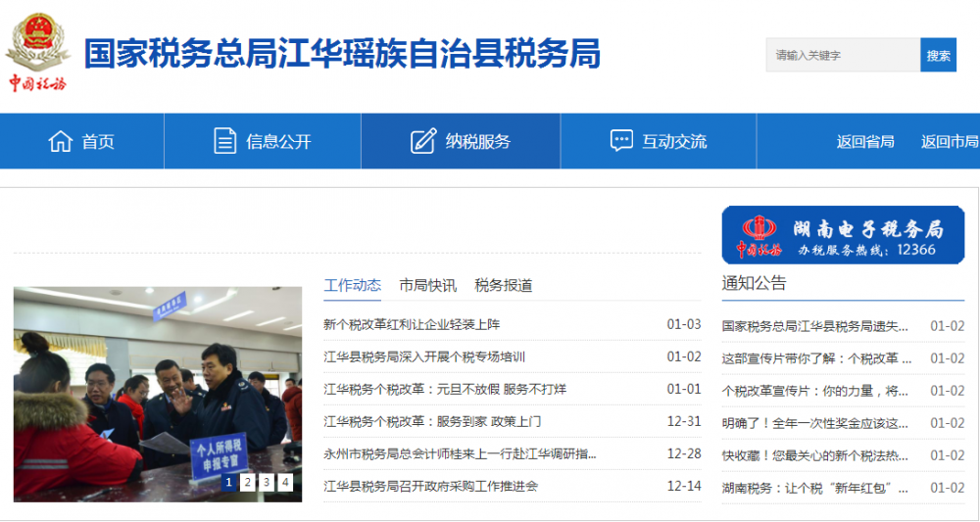Click the 通知公告 section heading
The width and height of the screenshot is (980, 522).
tap(754, 283)
